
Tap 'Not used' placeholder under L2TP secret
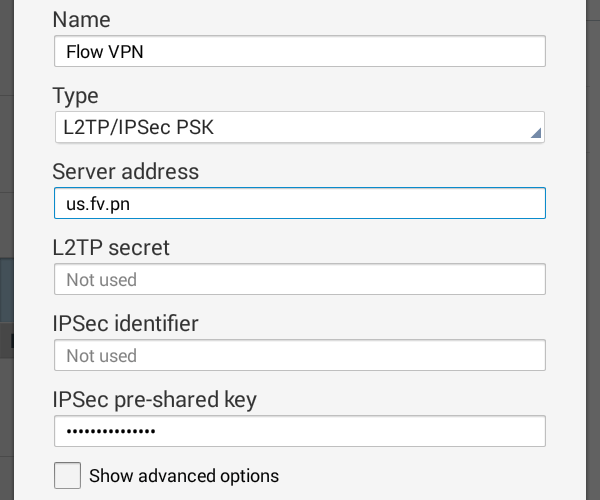click(101, 280)
